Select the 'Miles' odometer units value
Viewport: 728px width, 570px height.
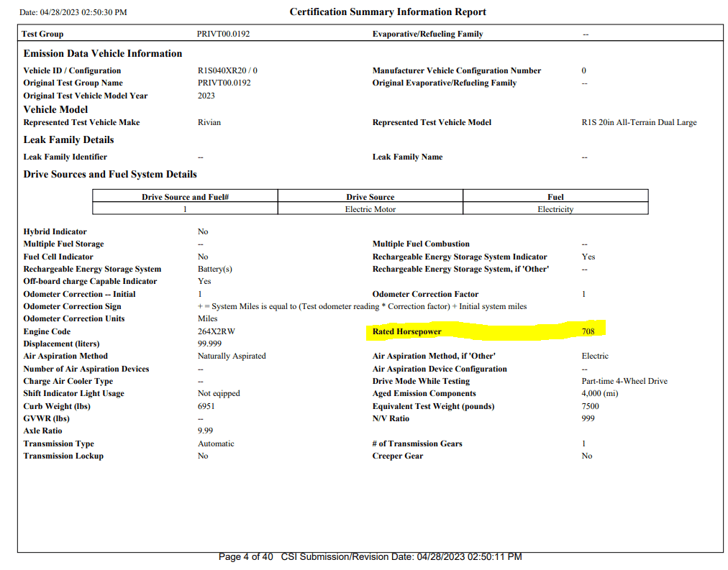(x=207, y=318)
